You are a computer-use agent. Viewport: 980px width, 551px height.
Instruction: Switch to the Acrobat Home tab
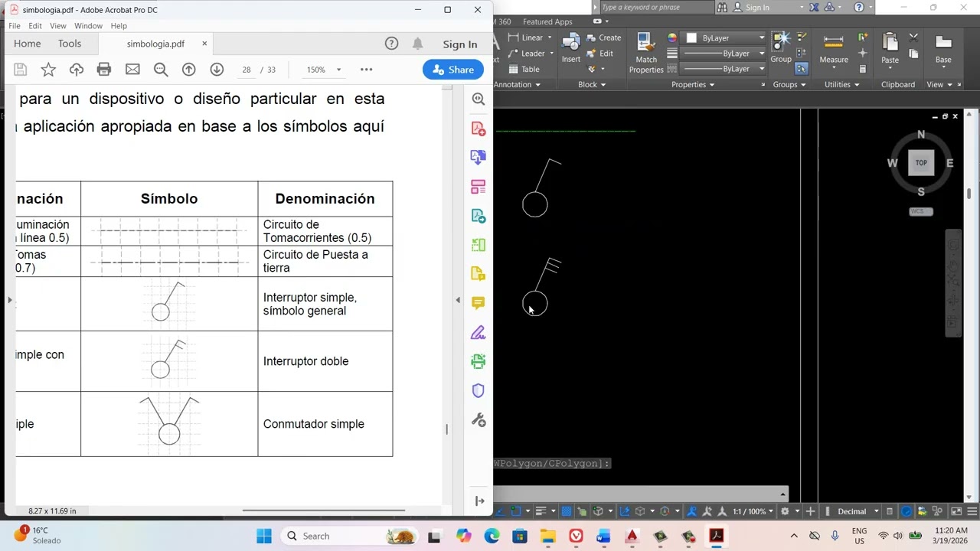28,44
